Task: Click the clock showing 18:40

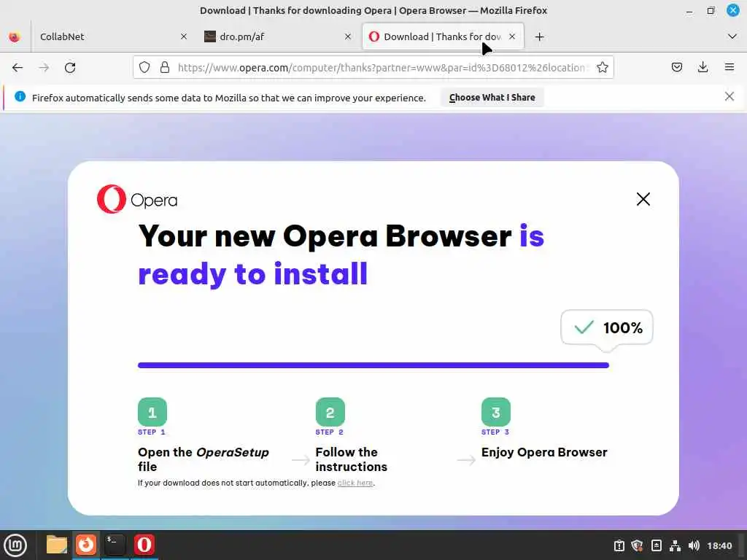Action: coord(719,545)
